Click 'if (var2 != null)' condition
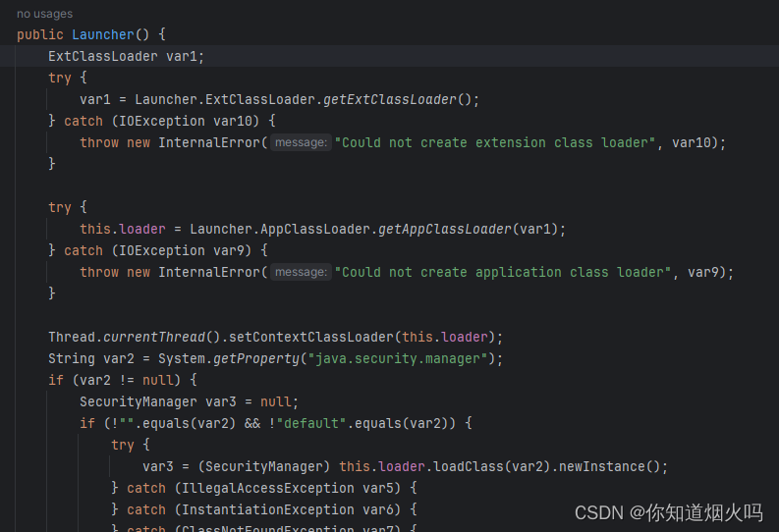Screen dimensions: 779x532 click(x=123, y=380)
